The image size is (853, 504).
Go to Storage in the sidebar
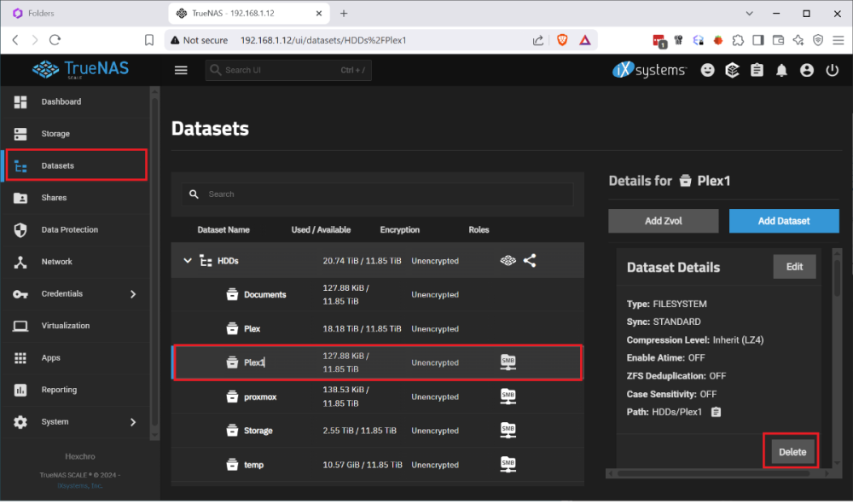[55, 134]
